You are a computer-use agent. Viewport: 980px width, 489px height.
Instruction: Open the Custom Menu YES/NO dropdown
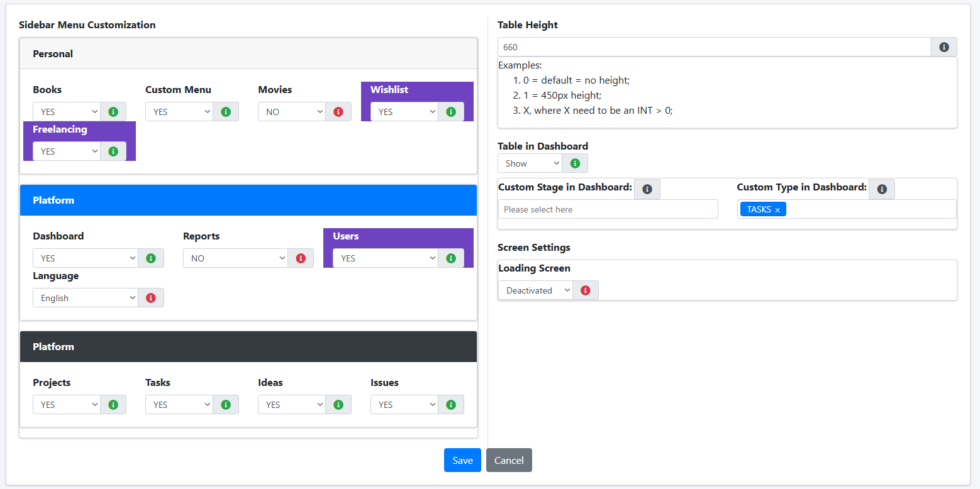[x=179, y=112]
